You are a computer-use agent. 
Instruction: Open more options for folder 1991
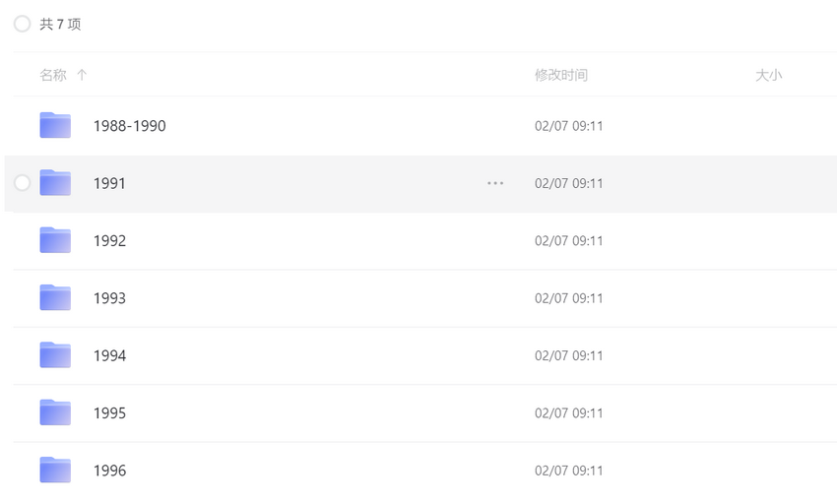pos(495,183)
